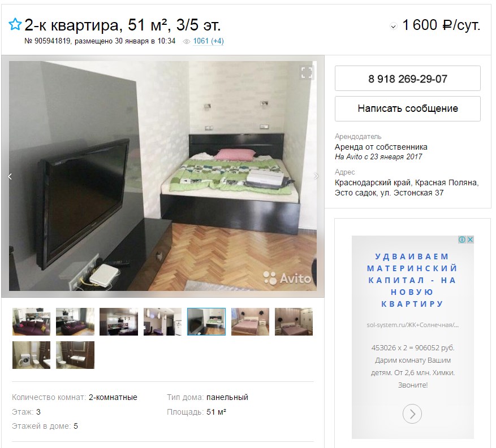Add listing to favorites with star icon
The image size is (496, 448).
pos(15,24)
